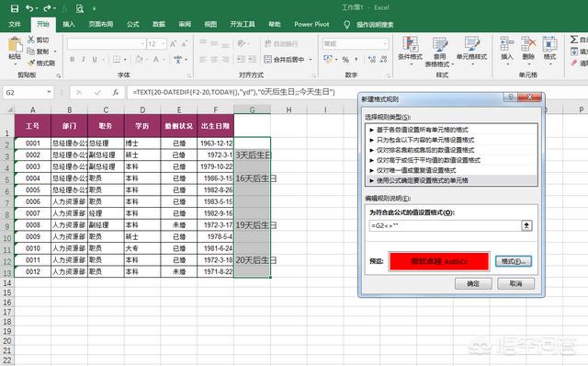588x366 pixels.
Task: Click the Font Color letter A icon
Action: click(x=156, y=59)
